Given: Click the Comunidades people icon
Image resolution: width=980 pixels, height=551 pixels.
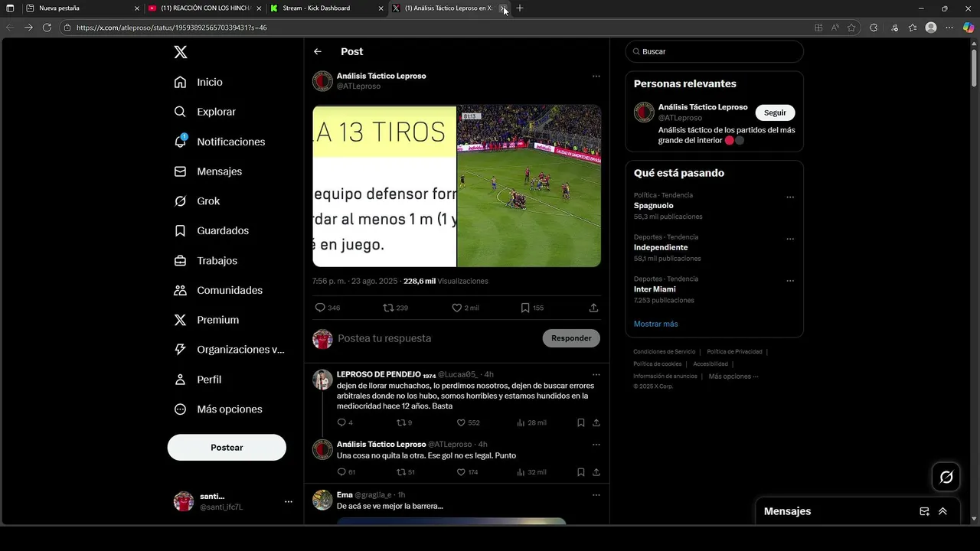Looking at the screenshot, I should click(181, 290).
